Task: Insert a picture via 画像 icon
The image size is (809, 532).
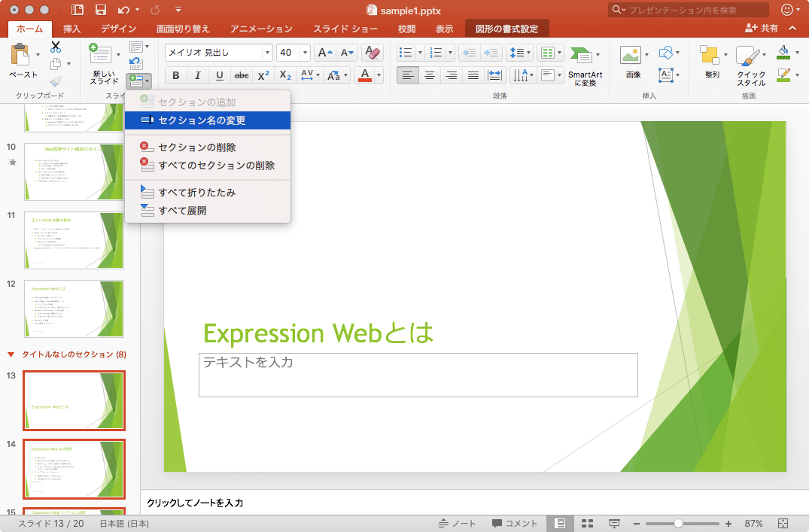Action: point(631,55)
